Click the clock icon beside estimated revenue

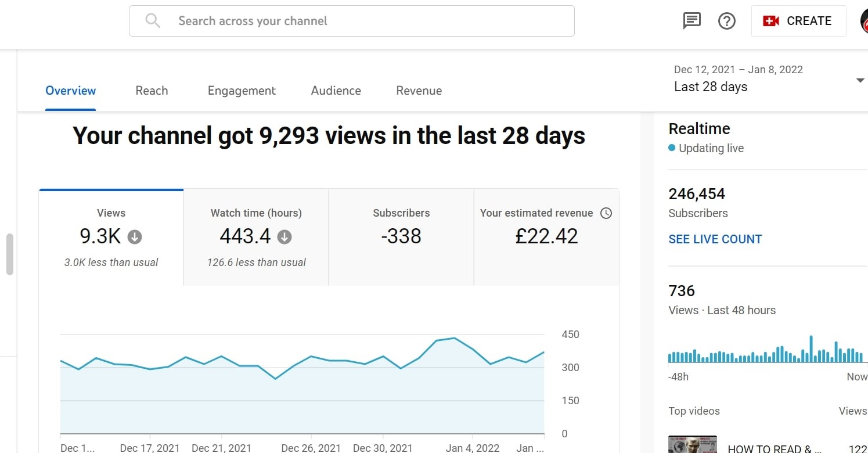[x=606, y=213]
